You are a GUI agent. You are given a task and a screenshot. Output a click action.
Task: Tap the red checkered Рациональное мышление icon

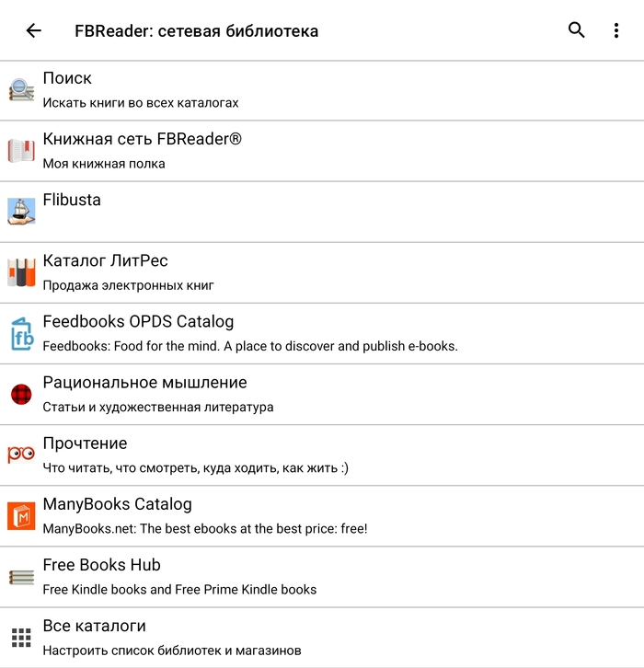(21, 395)
